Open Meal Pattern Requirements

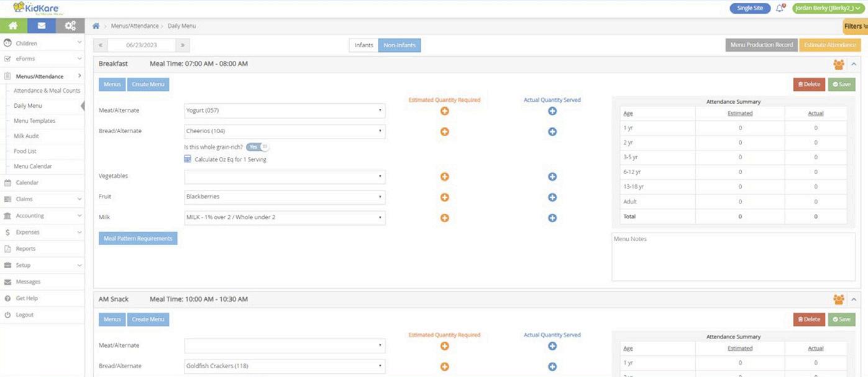pyautogui.click(x=138, y=238)
